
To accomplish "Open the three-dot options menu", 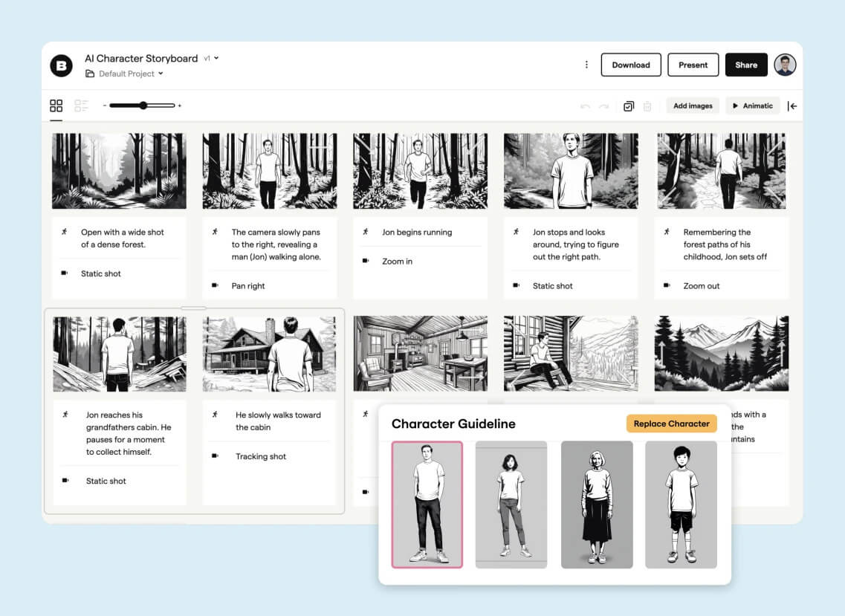I will (x=586, y=65).
